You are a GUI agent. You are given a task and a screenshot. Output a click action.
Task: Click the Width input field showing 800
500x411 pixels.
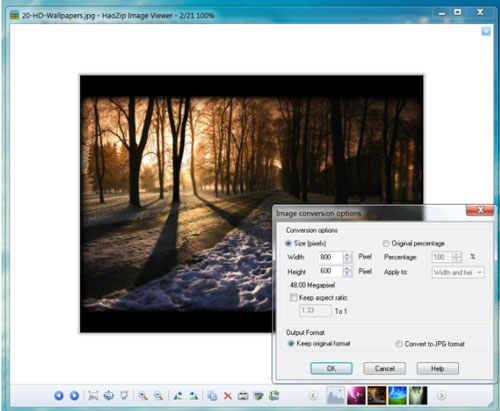330,257
